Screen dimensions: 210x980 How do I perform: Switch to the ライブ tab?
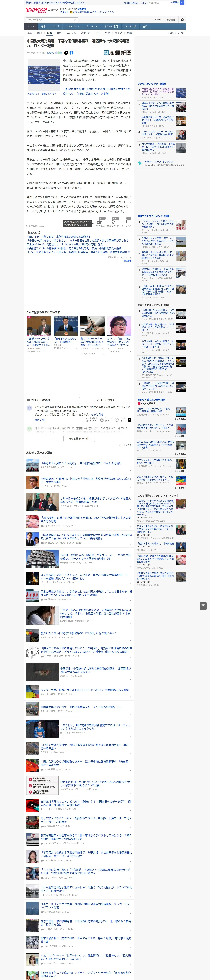coord(56,27)
